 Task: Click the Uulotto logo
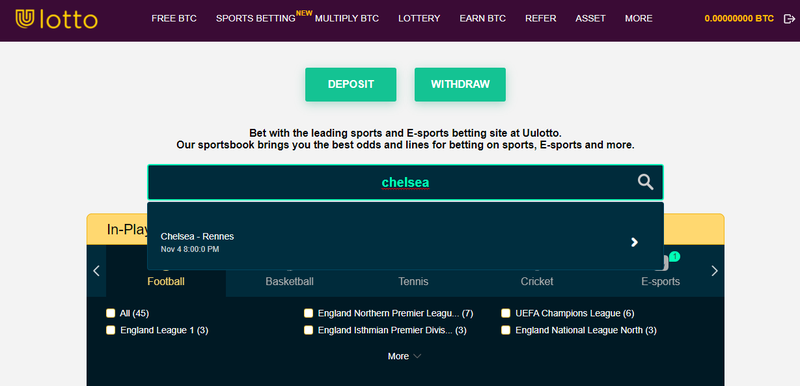pyautogui.click(x=57, y=19)
